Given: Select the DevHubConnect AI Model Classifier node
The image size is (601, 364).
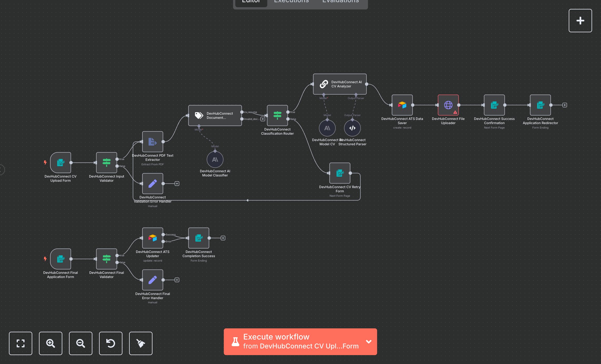Looking at the screenshot, I should (215, 159).
